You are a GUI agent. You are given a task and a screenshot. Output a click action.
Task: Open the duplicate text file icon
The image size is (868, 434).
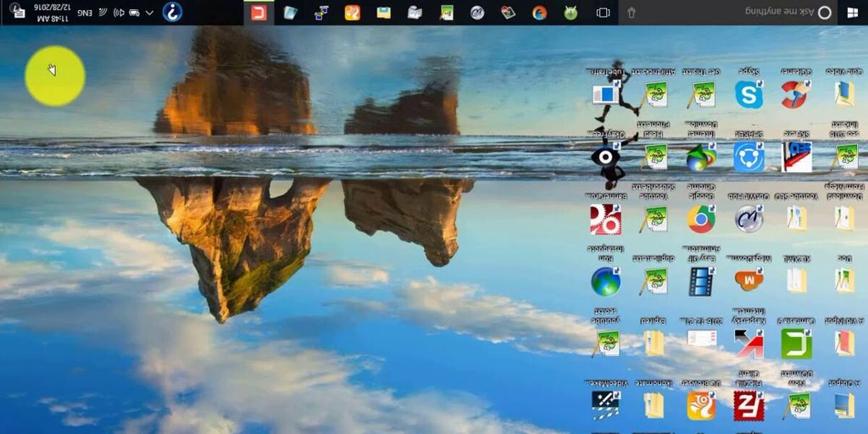pos(654,281)
